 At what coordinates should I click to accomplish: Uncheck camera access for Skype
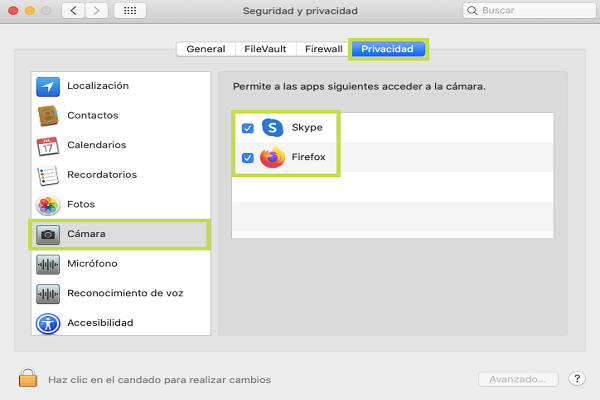(x=247, y=128)
